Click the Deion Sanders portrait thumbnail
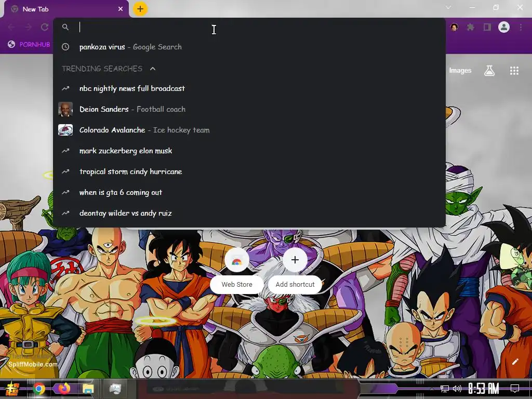The height and width of the screenshot is (399, 532). (65, 109)
